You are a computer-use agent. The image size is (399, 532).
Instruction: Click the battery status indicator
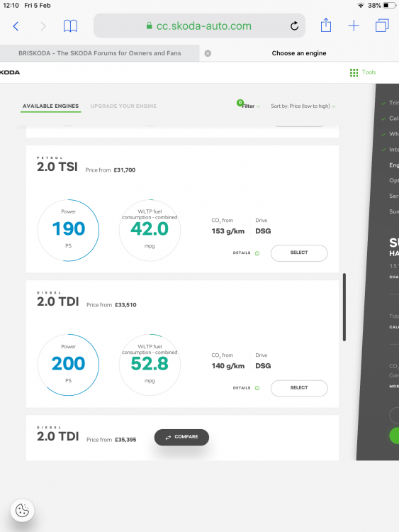pos(389,6)
